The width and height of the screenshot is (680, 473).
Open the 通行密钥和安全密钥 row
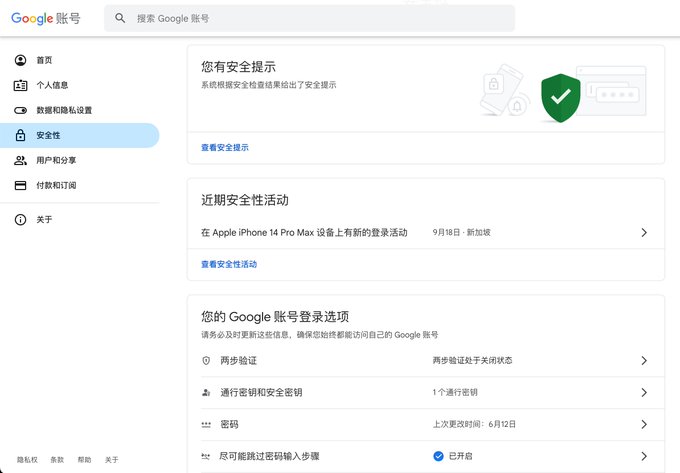click(x=426, y=393)
